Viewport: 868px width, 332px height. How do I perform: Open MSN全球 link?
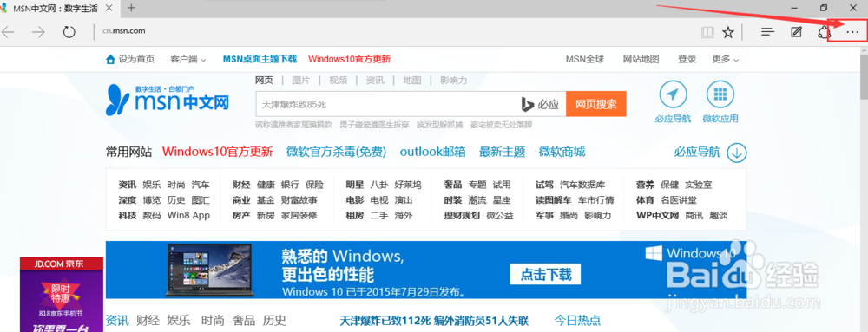584,59
